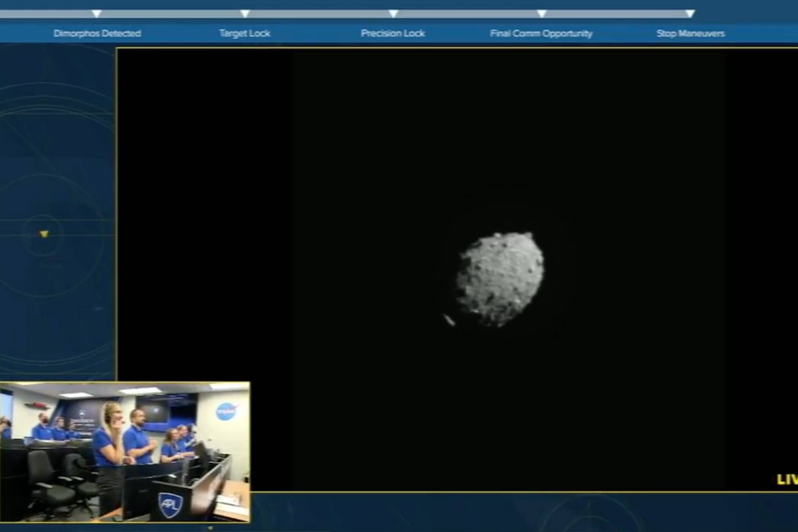The width and height of the screenshot is (798, 532).
Task: Click the APL shield logo on desk
Action: pos(170,505)
